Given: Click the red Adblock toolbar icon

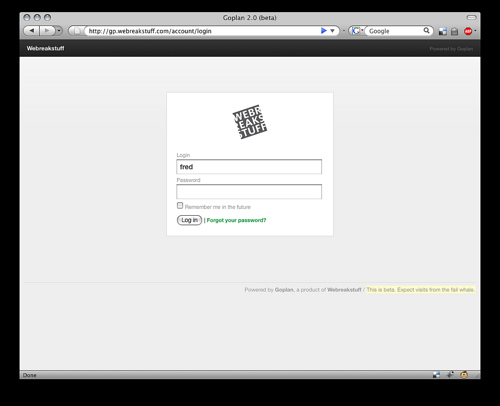Looking at the screenshot, I should (468, 31).
